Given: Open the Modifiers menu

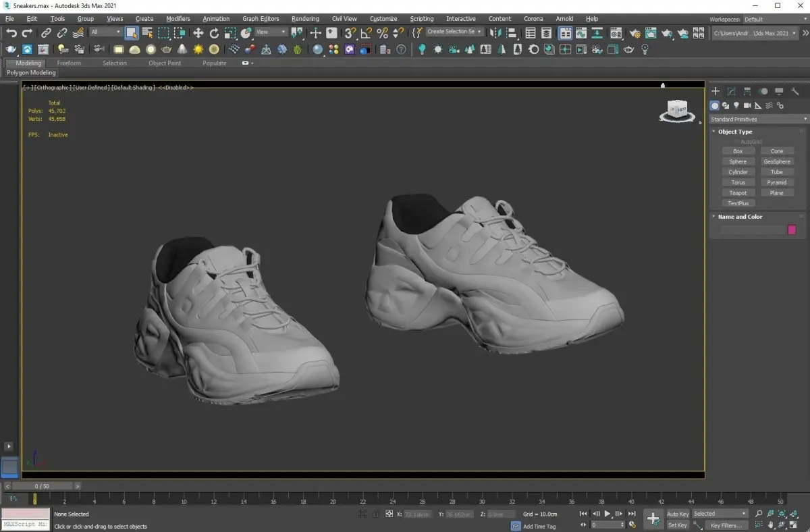Looking at the screenshot, I should [x=178, y=19].
